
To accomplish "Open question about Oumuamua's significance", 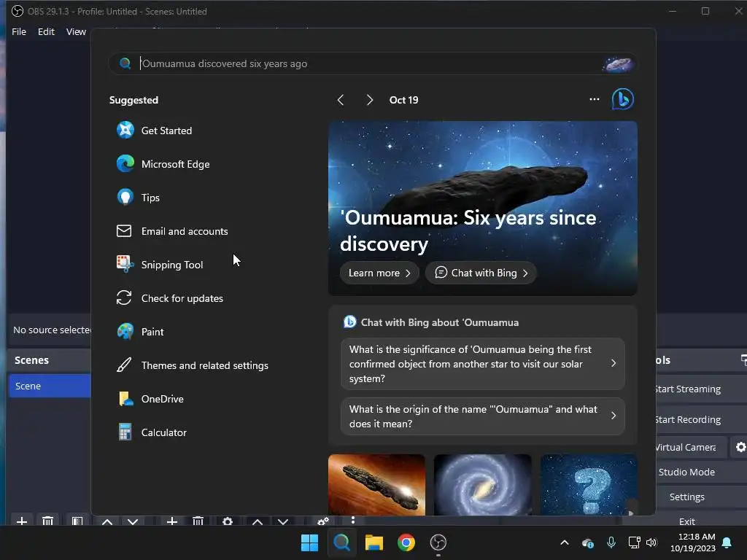I will click(x=483, y=364).
